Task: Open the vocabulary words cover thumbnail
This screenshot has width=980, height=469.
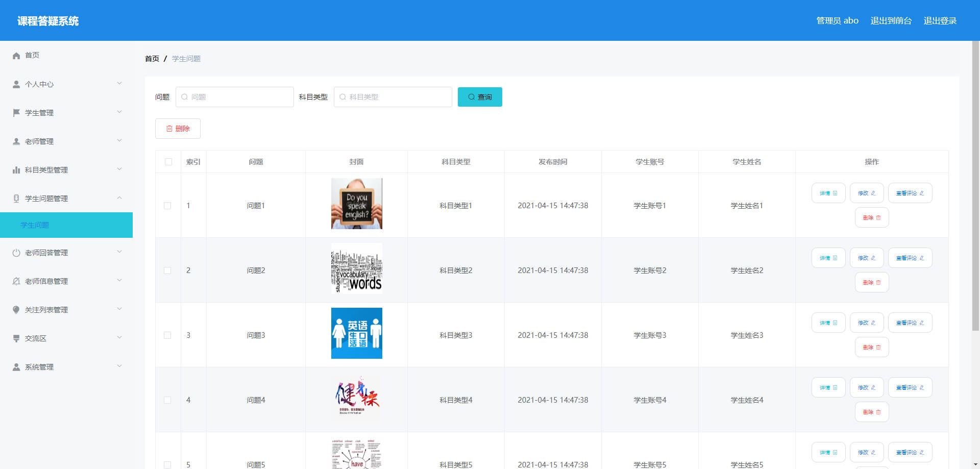Action: coord(357,268)
